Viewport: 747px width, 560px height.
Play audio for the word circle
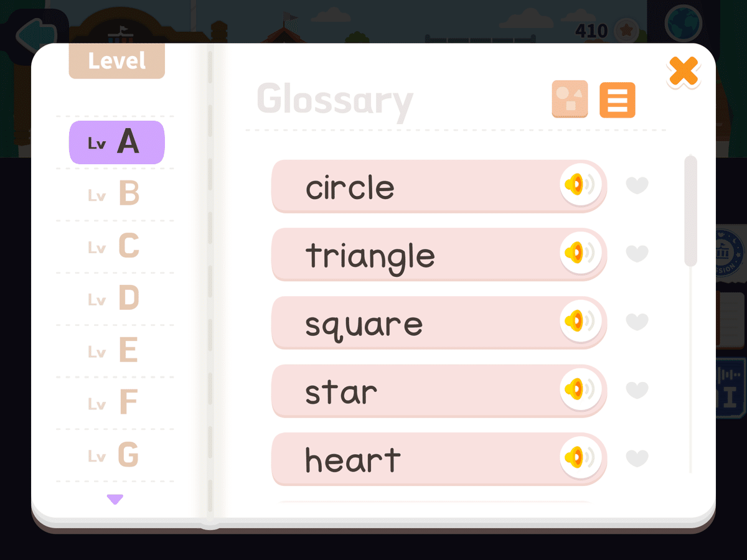click(580, 185)
